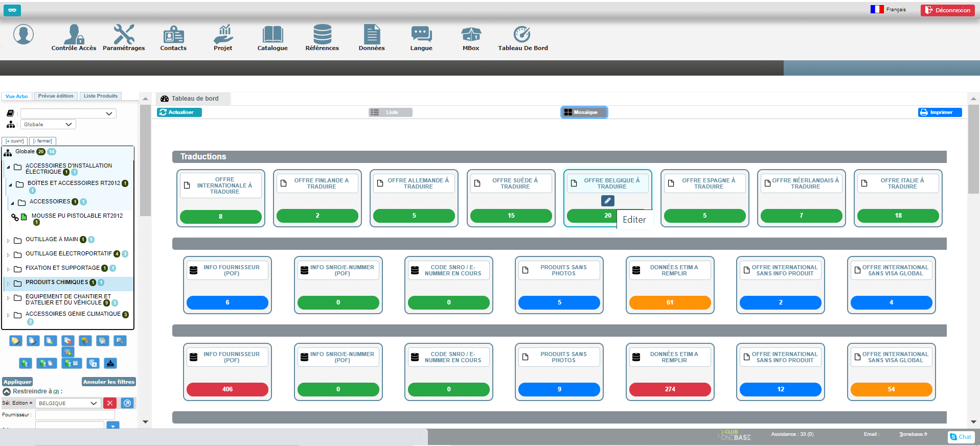Switch to Mosaïque view
Image resolution: width=980 pixels, height=446 pixels.
(x=584, y=112)
